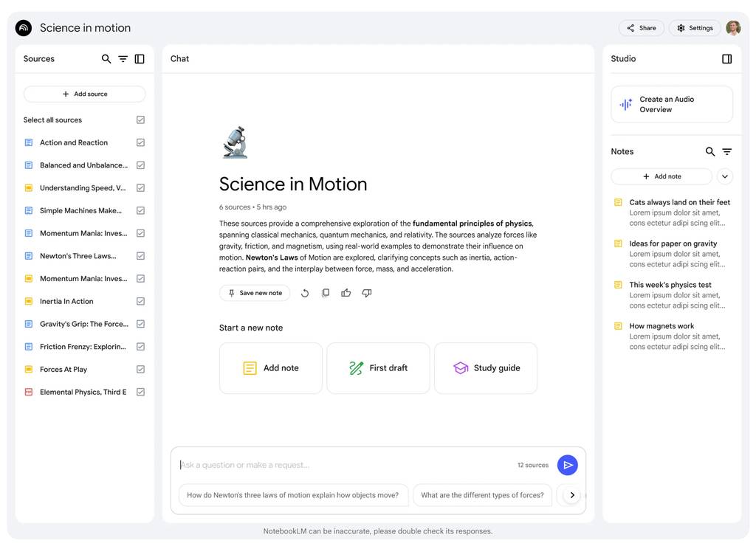Open the sources filter icon
This screenshot has height=546, width=756.
123,59
